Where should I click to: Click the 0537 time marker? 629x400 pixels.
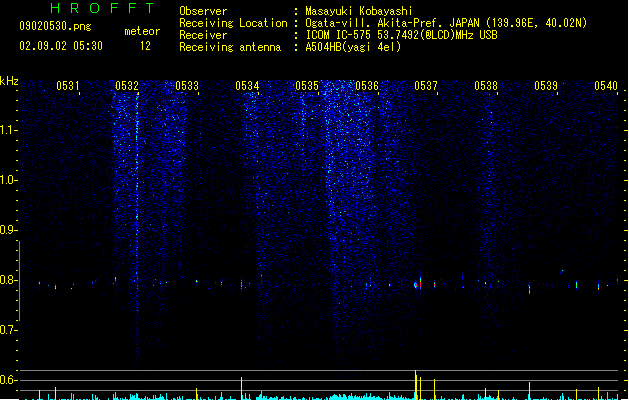pyautogui.click(x=426, y=86)
